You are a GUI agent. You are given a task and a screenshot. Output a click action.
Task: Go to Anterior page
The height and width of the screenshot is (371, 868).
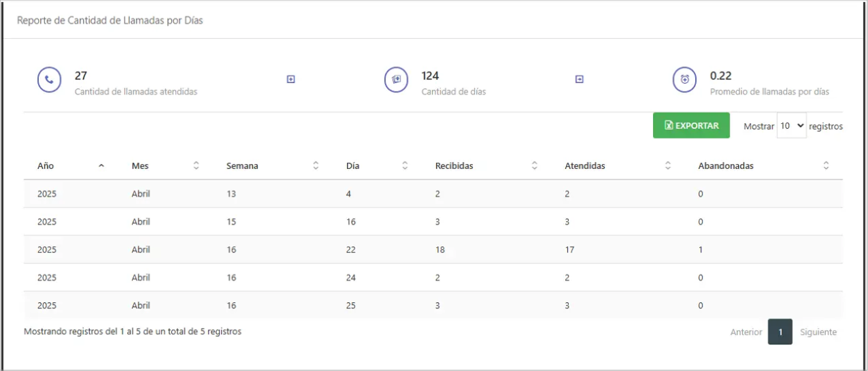(x=746, y=332)
